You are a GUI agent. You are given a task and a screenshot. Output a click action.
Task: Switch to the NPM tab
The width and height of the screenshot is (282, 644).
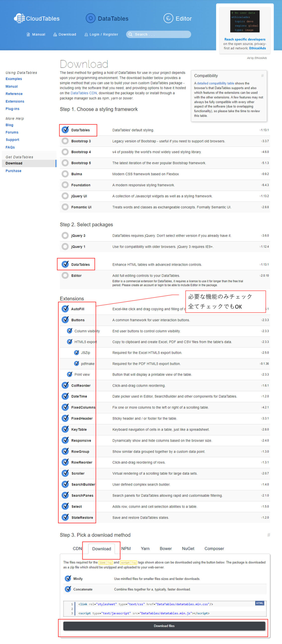(126, 548)
